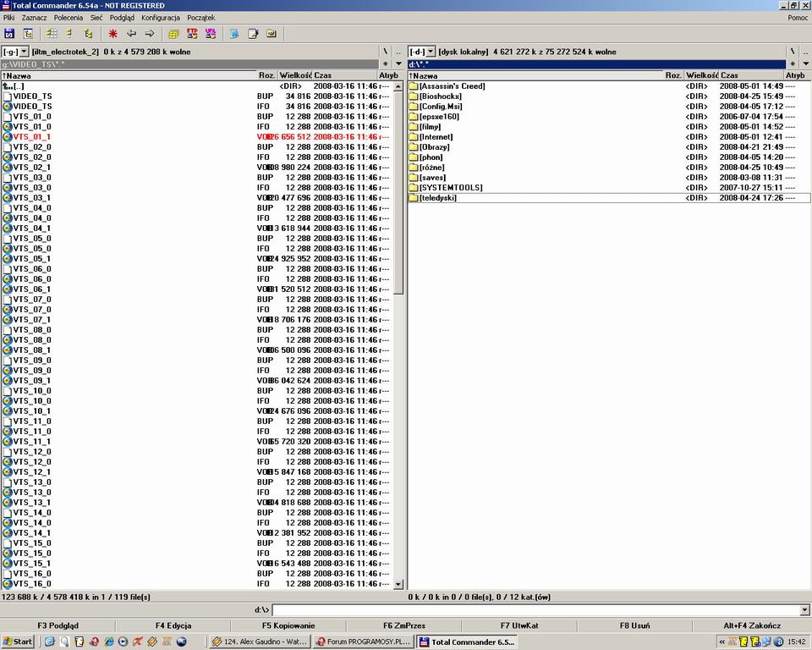Expand right panel directory history arrow
This screenshot has width=812, height=650.
pyautogui.click(x=806, y=63)
